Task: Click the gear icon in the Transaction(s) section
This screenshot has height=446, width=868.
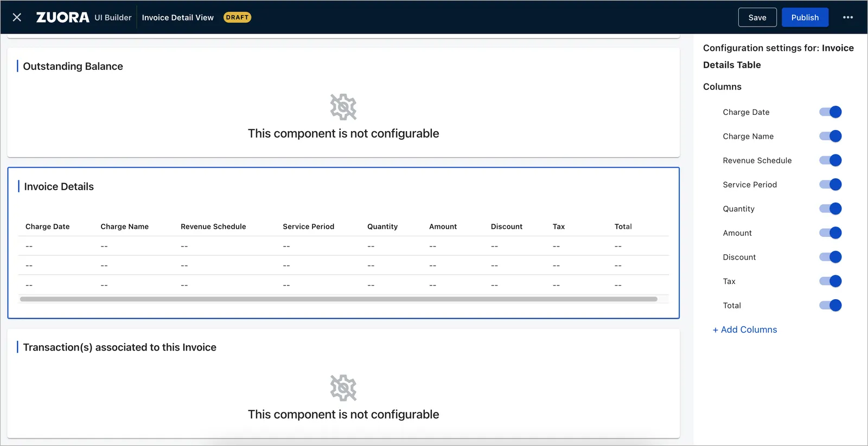Action: tap(343, 387)
